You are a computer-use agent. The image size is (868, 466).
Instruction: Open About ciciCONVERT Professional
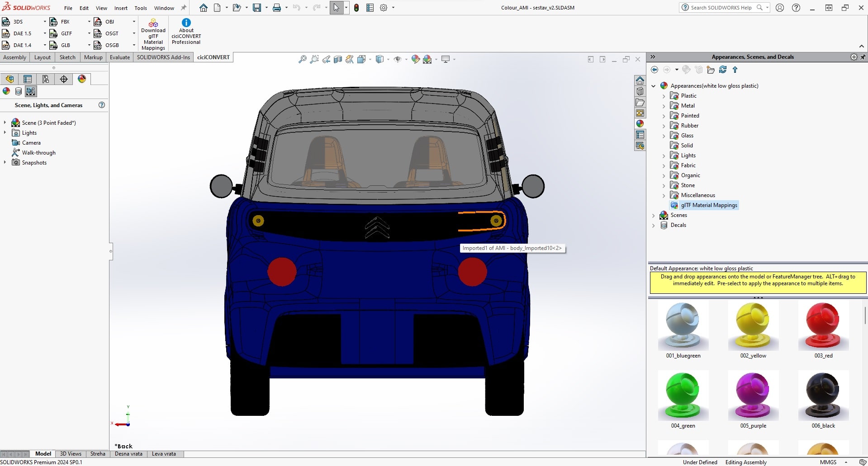point(186,32)
